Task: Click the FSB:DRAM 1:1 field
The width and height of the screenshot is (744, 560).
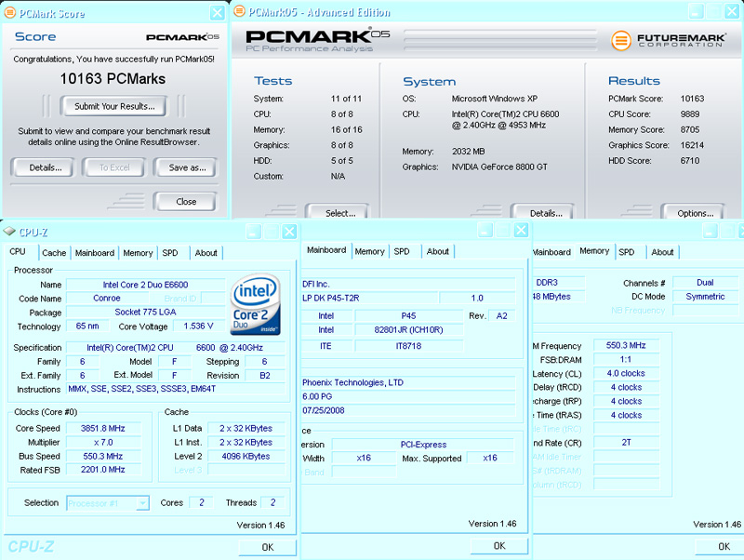Action: click(x=626, y=359)
